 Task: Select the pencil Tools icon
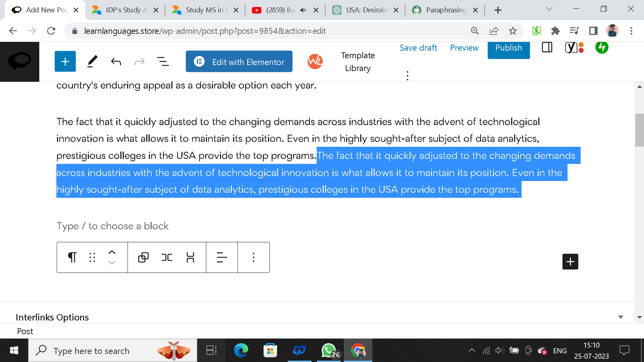point(92,62)
